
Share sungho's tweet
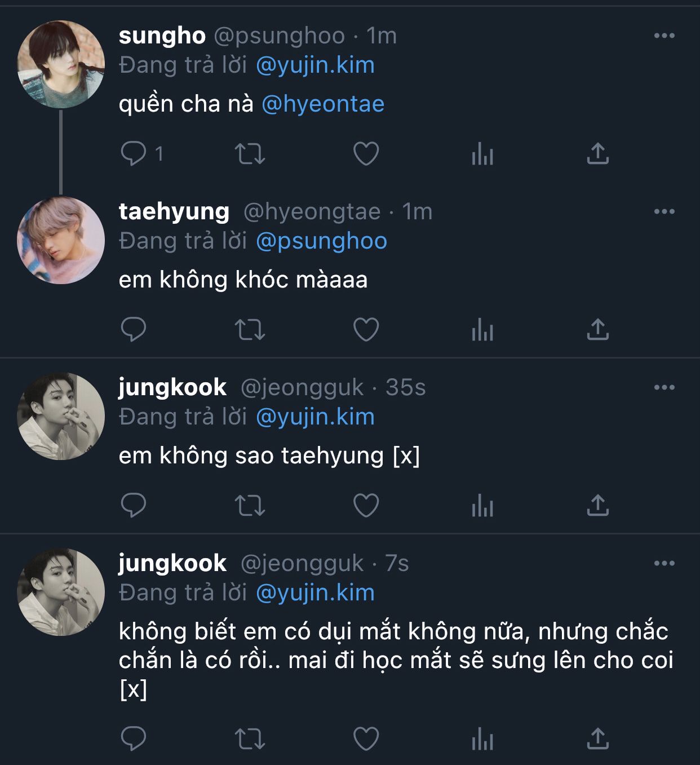click(597, 153)
